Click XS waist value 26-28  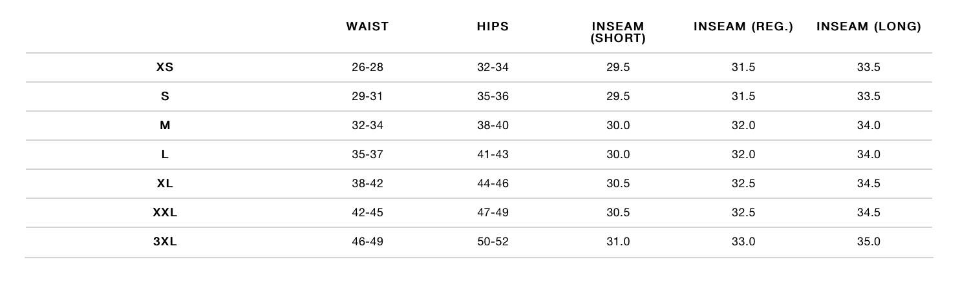367,67
